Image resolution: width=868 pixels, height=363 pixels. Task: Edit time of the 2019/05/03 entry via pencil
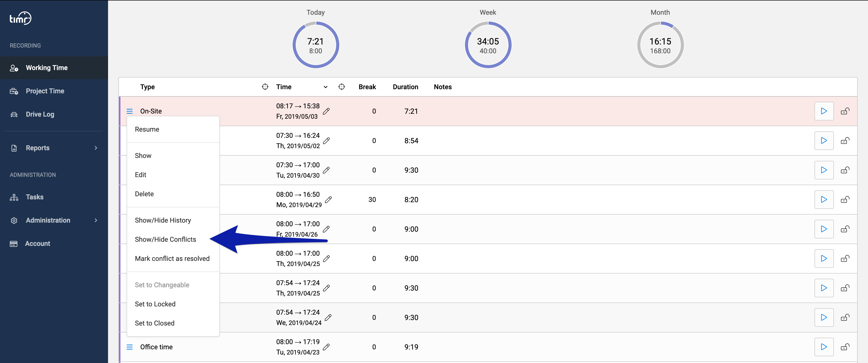(x=326, y=111)
